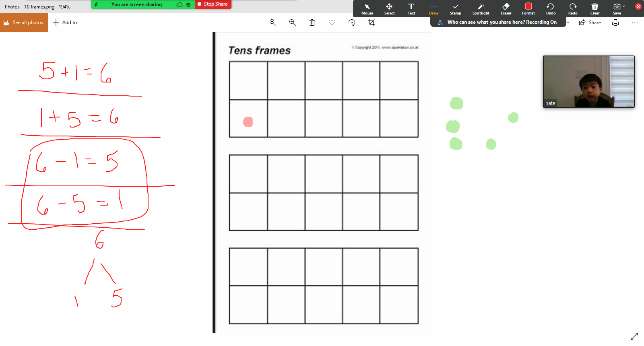
Task: Click See all photos
Action: click(24, 23)
